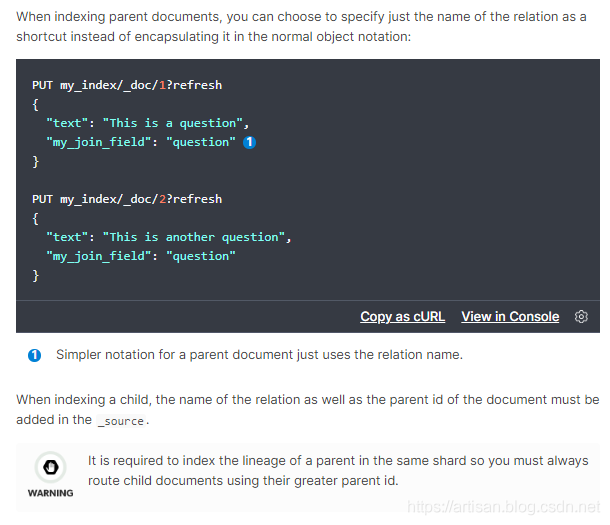Click the closing brace of the second request
The width and height of the screenshot is (610, 525).
[36, 275]
